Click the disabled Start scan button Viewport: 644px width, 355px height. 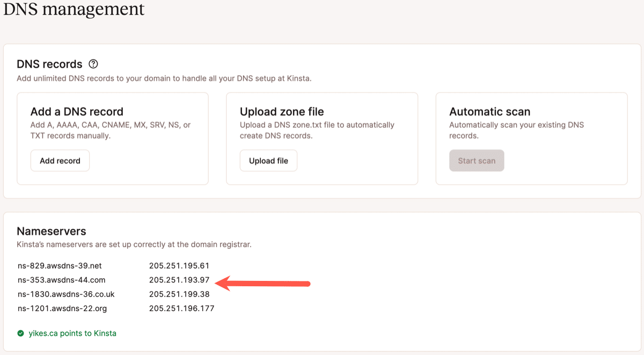(x=477, y=160)
